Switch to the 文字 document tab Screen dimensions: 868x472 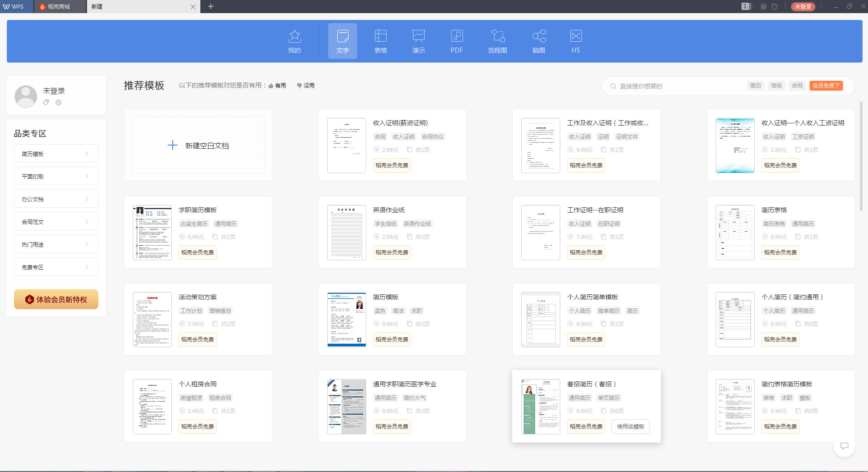343,41
